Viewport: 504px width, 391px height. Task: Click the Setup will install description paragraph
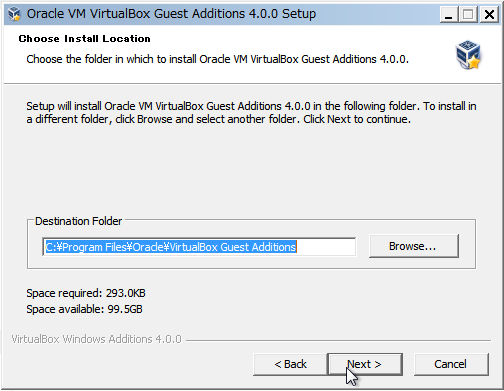click(x=251, y=112)
